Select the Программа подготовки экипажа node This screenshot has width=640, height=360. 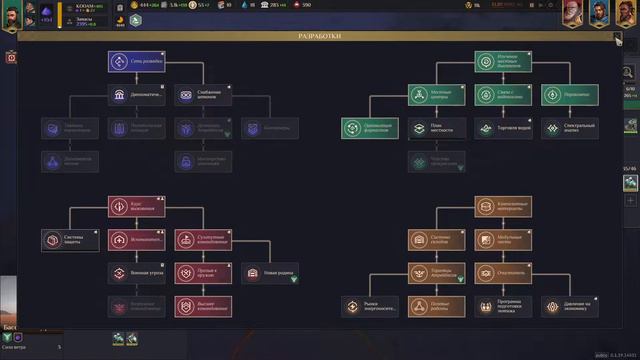[x=503, y=307]
